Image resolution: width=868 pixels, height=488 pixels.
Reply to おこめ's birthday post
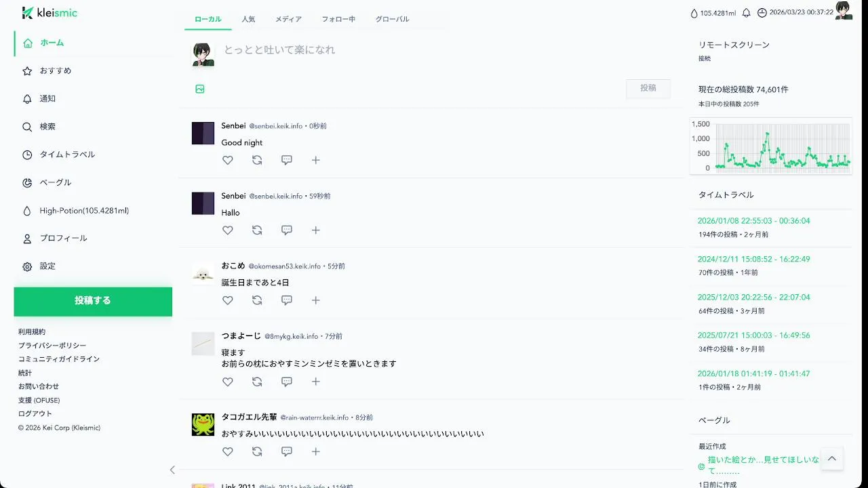[287, 300]
